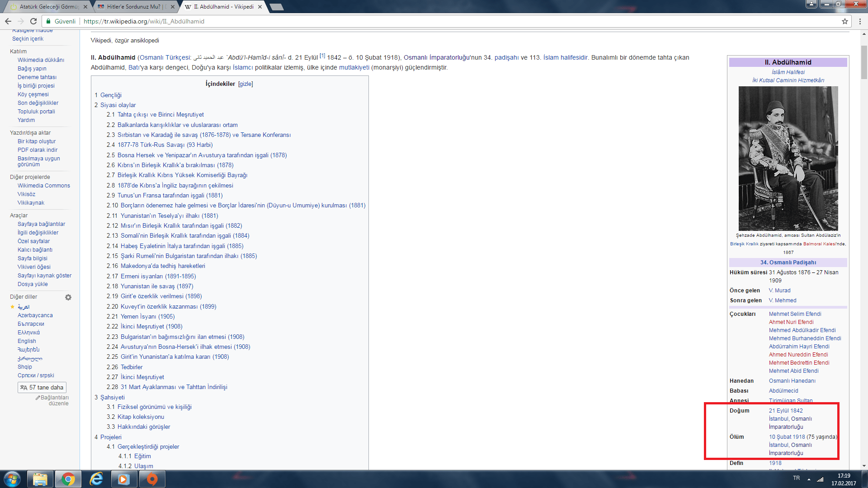The height and width of the screenshot is (488, 868).
Task: Open Windows Media Player from taskbar
Action: click(124, 479)
